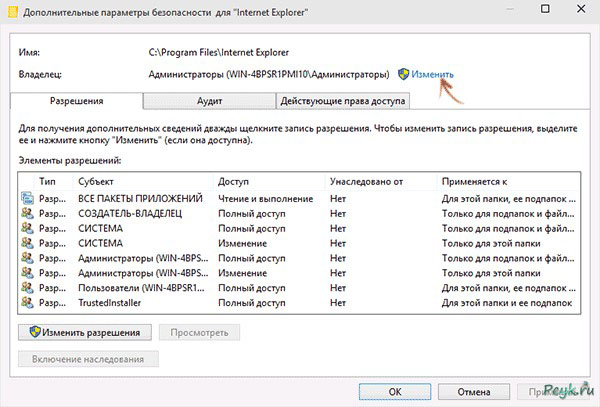Click the user icon of Пользователи row
This screenshot has width=600, height=407.
(27, 288)
